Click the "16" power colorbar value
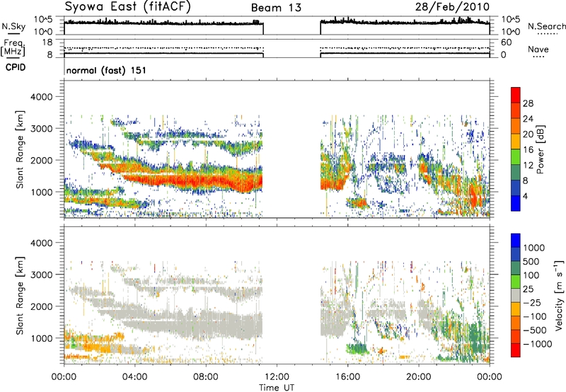The width and height of the screenshot is (566, 392). coord(528,150)
